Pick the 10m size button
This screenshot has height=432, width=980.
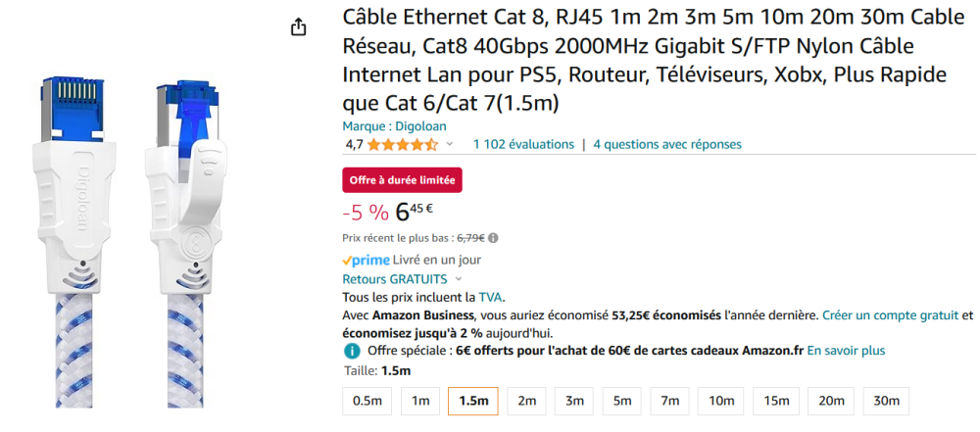coord(721,401)
